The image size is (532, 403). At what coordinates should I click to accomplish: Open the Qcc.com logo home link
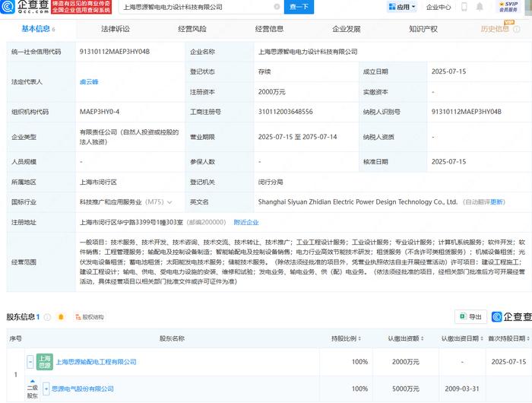pyautogui.click(x=24, y=6)
